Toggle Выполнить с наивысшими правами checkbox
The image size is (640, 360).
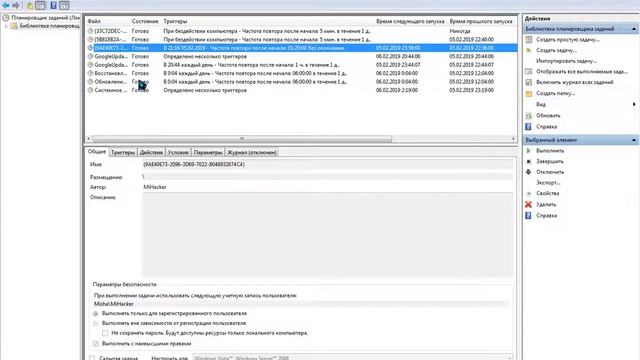[x=96, y=344]
